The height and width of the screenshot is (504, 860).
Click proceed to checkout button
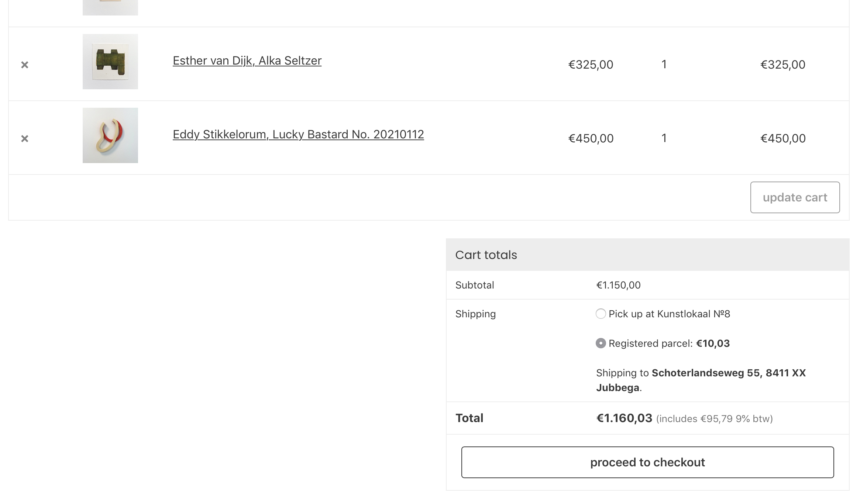[x=647, y=462]
